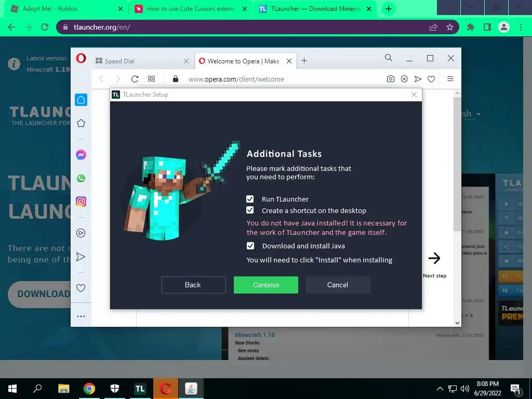The image size is (532, 399).
Task: Switch to Cute Cursors extension Chrome tab
Action: pyautogui.click(x=191, y=9)
